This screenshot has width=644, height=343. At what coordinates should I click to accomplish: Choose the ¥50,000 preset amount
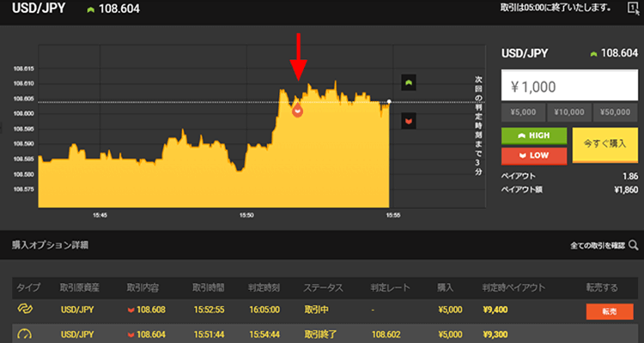click(x=614, y=112)
